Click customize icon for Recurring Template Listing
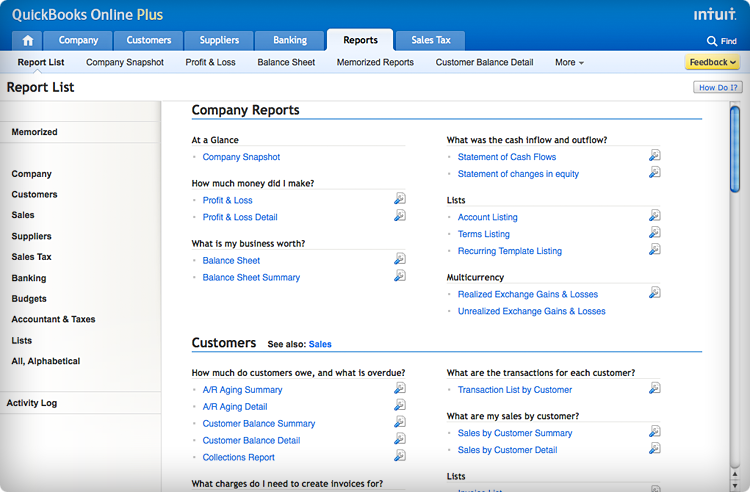Image resolution: width=750 pixels, height=492 pixels. tap(655, 249)
